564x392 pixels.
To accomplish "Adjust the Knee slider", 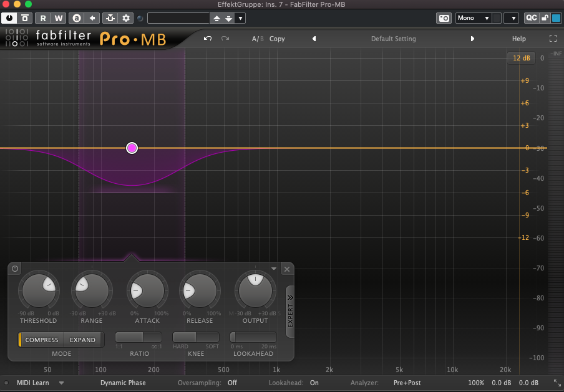I will coord(196,337).
